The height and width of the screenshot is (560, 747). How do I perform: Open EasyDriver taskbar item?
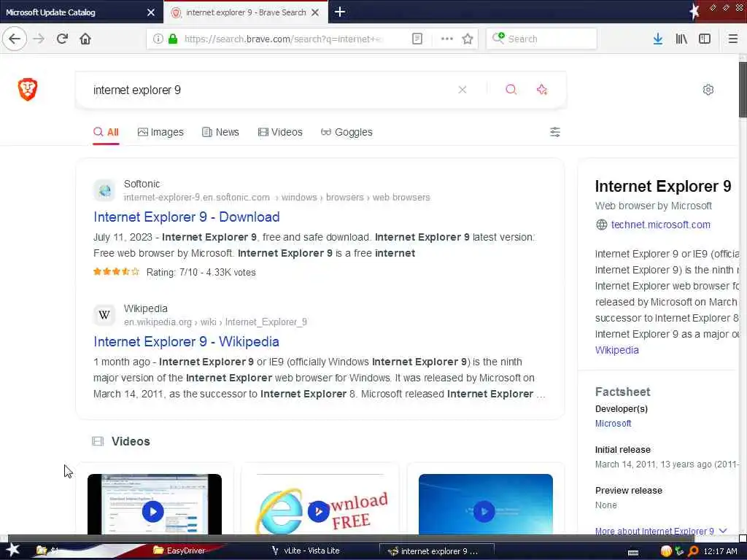[179, 551]
